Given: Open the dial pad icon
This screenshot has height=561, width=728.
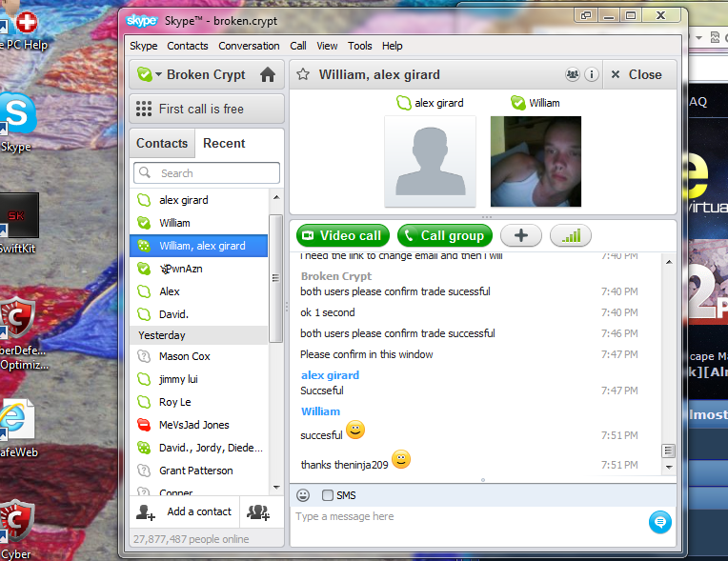Looking at the screenshot, I should [144, 109].
